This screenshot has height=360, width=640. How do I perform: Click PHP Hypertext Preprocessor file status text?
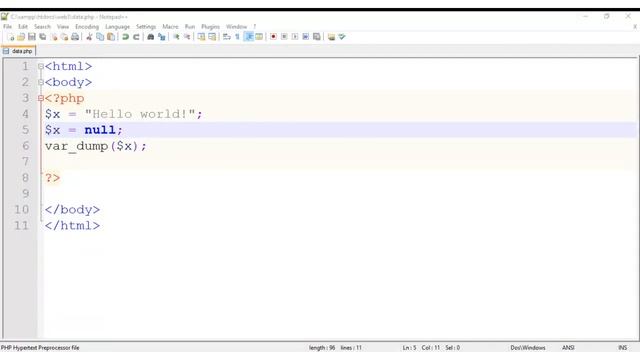point(40,348)
